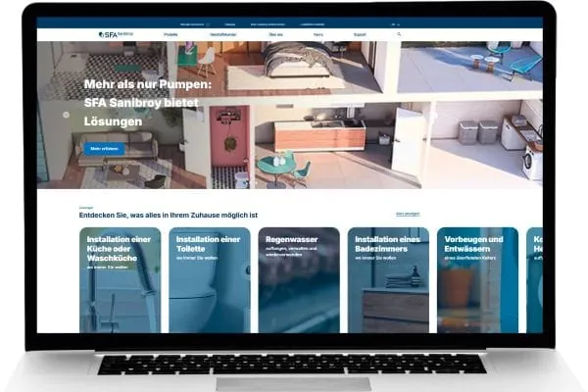This screenshot has width=588, height=392.
Task: Open Installation einer Küche oder Waschküche card
Action: tap(120, 280)
